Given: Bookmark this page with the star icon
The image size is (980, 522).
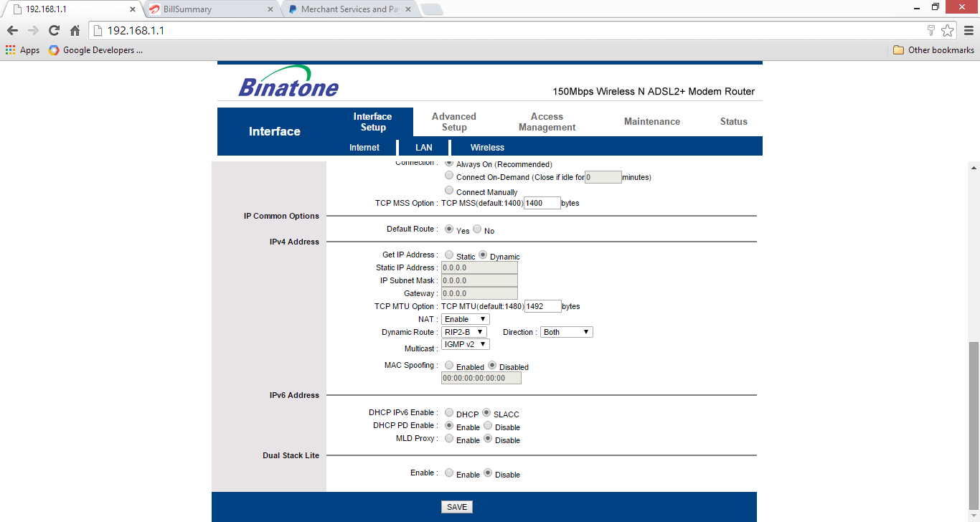Looking at the screenshot, I should point(948,30).
